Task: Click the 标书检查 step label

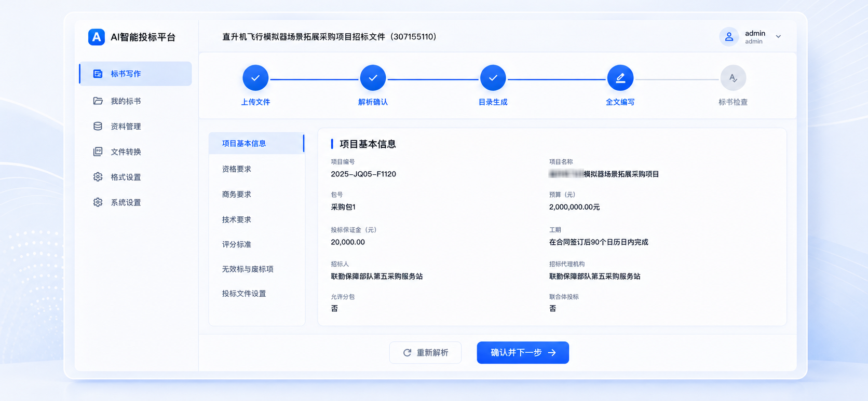Action: 733,102
